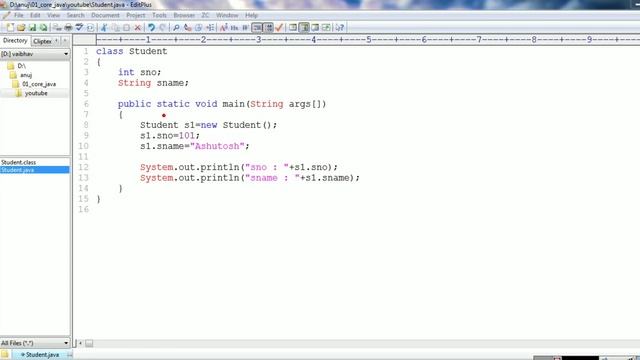Open the Tools menu
This screenshot has width=640, height=360.
(x=159, y=15)
